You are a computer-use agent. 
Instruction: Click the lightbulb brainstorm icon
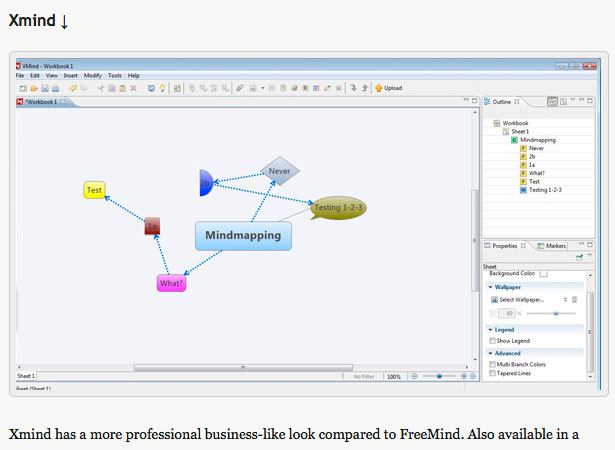[x=162, y=88]
